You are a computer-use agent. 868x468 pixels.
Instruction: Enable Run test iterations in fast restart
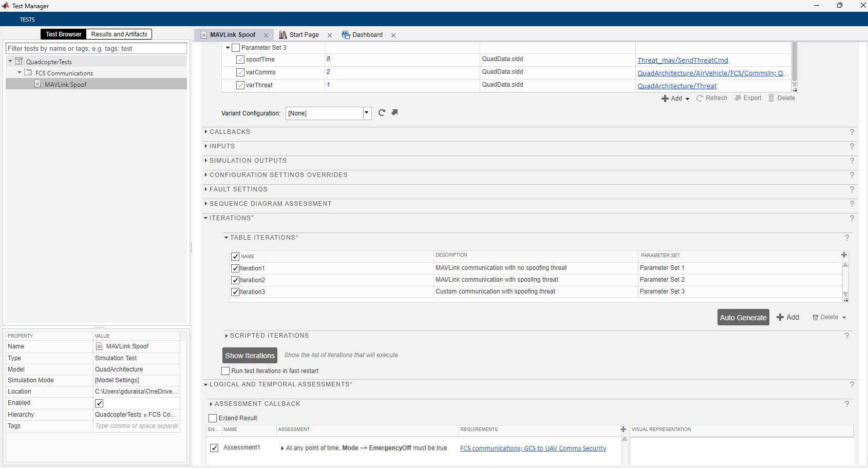pyautogui.click(x=225, y=371)
